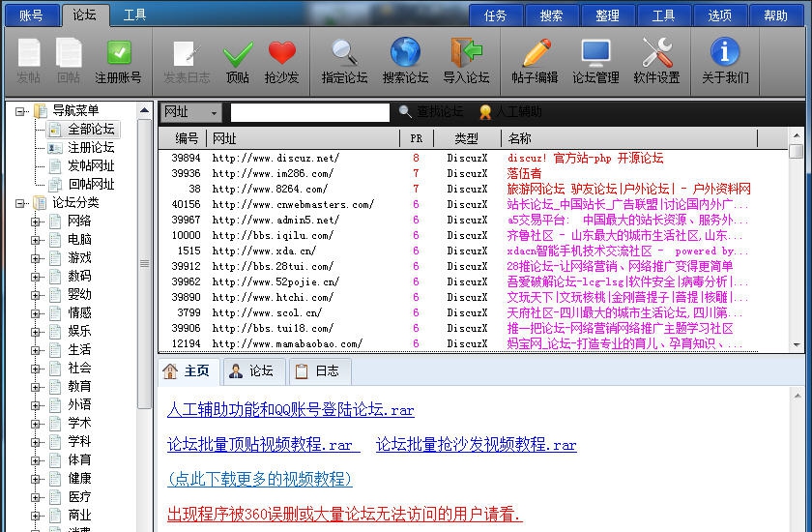The height and width of the screenshot is (532, 812).
Task: Switch to the 论坛 top tab
Action: pos(84,15)
